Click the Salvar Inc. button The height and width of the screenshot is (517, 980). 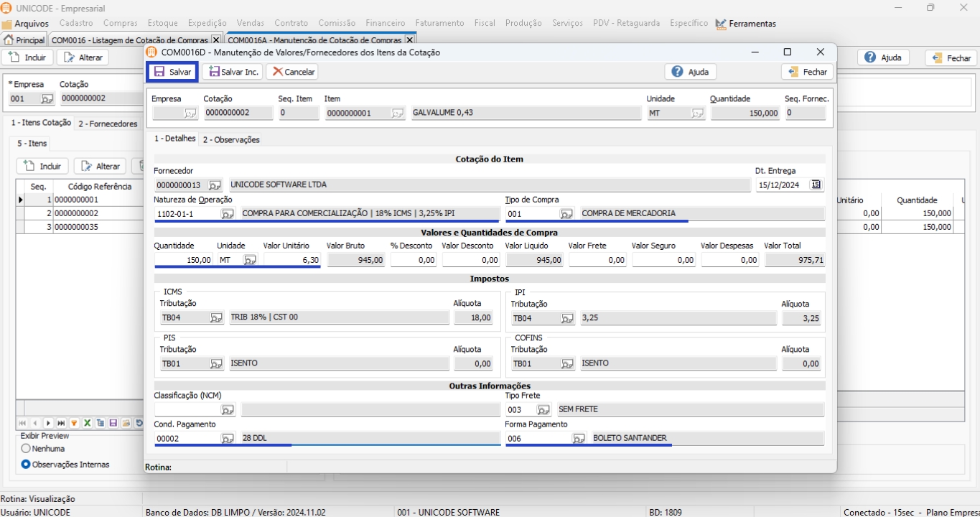(233, 72)
